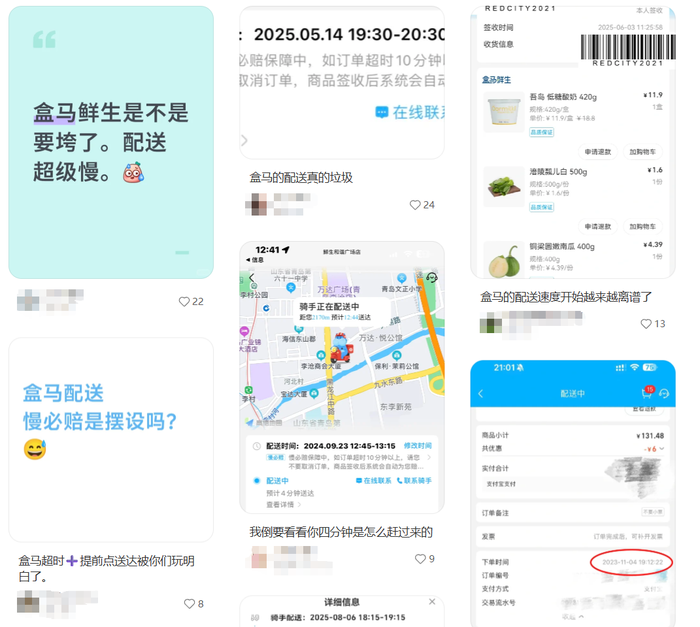Expand the chevron next to 慢必赔 notice on the map card

tap(429, 457)
